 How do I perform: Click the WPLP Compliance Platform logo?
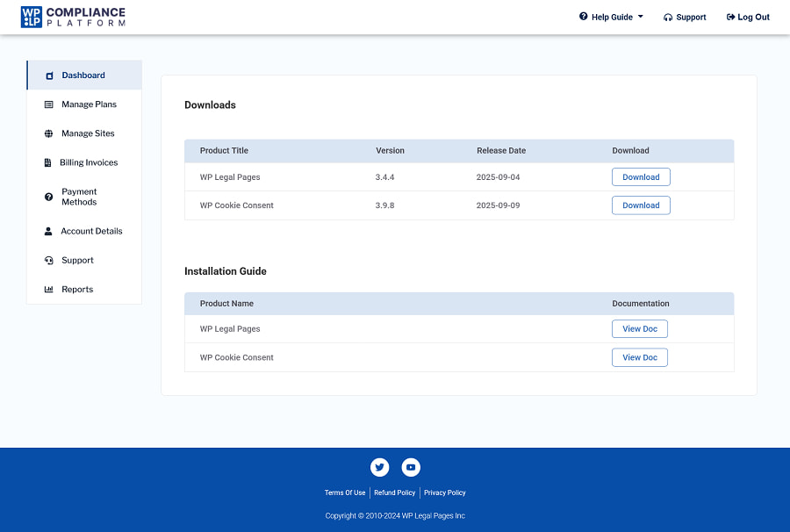[73, 18]
